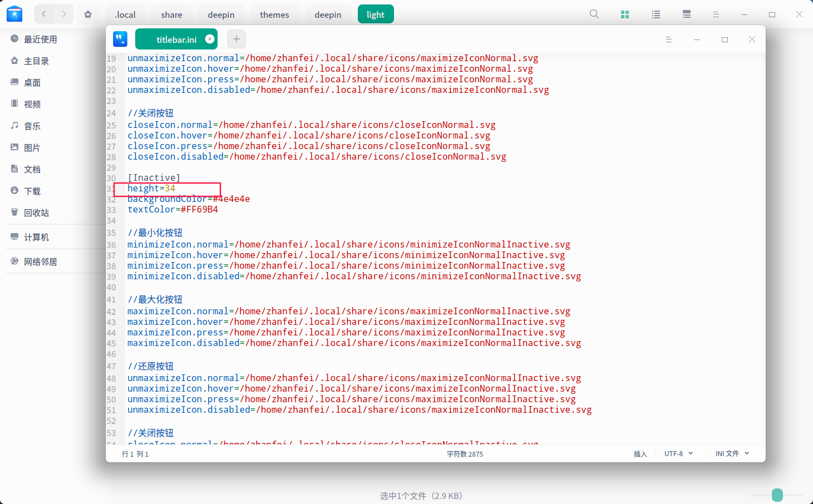Image resolution: width=813 pixels, height=504 pixels.
Task: Add a new editor tab
Action: [x=236, y=39]
